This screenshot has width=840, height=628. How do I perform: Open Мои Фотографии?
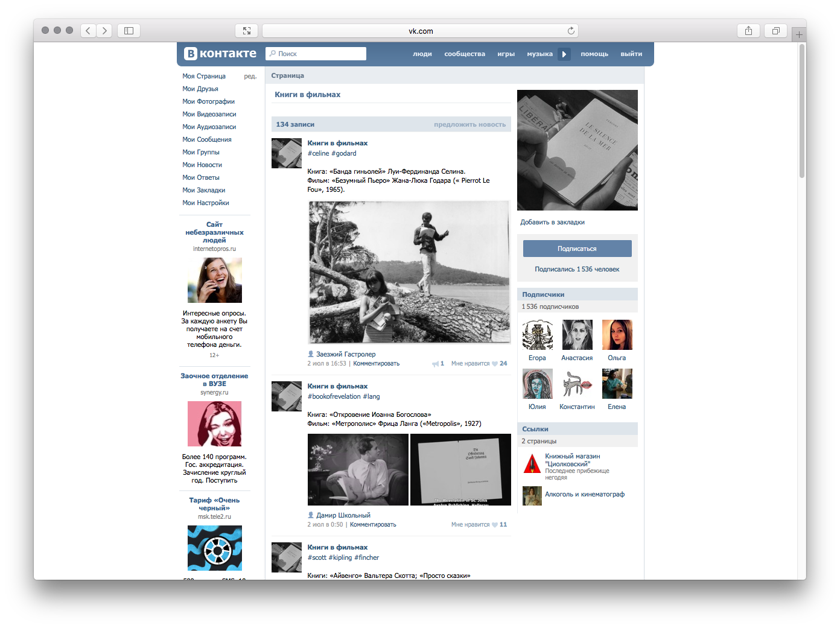click(208, 101)
